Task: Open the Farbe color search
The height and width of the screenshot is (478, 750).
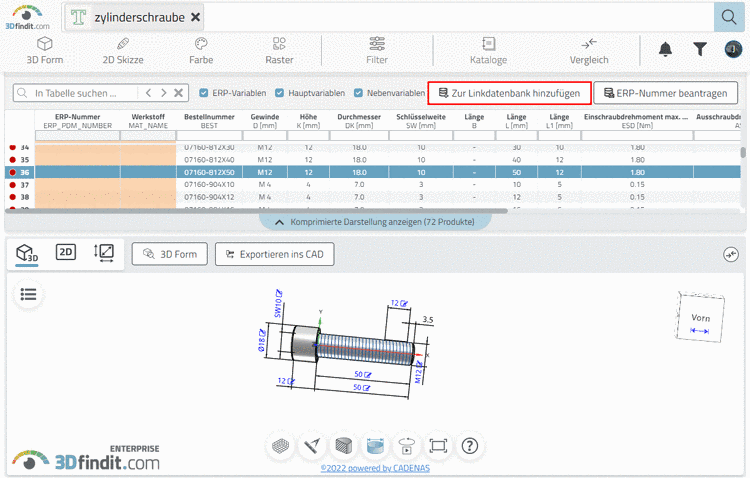Action: (201, 50)
